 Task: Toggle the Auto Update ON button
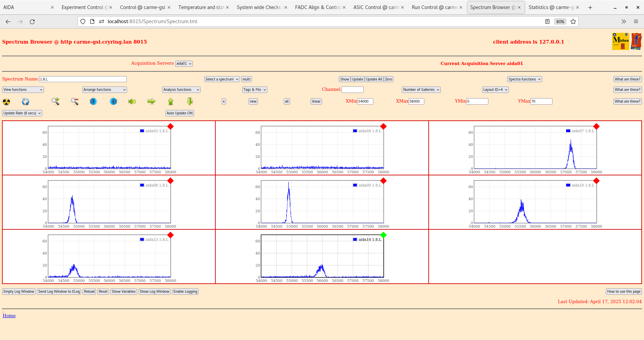pyautogui.click(x=179, y=113)
